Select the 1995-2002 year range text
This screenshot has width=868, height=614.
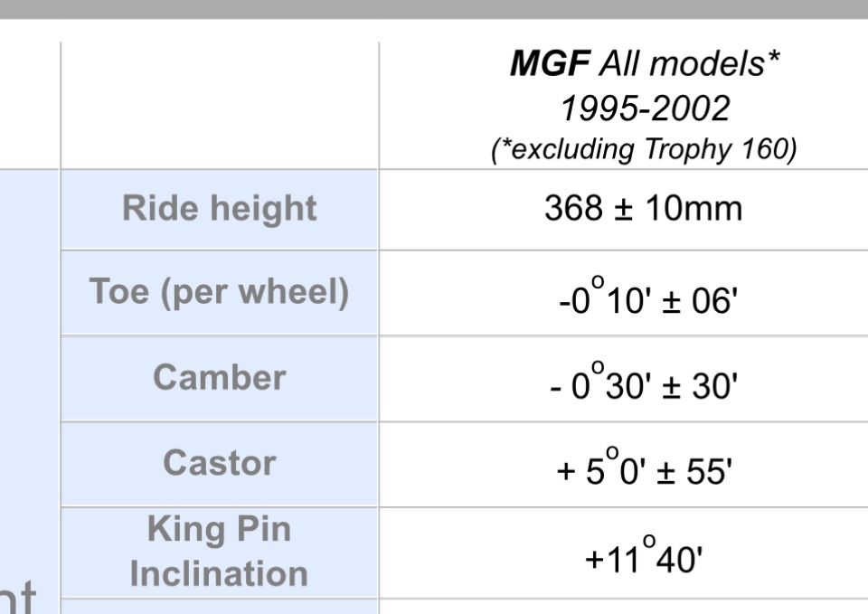pos(644,109)
